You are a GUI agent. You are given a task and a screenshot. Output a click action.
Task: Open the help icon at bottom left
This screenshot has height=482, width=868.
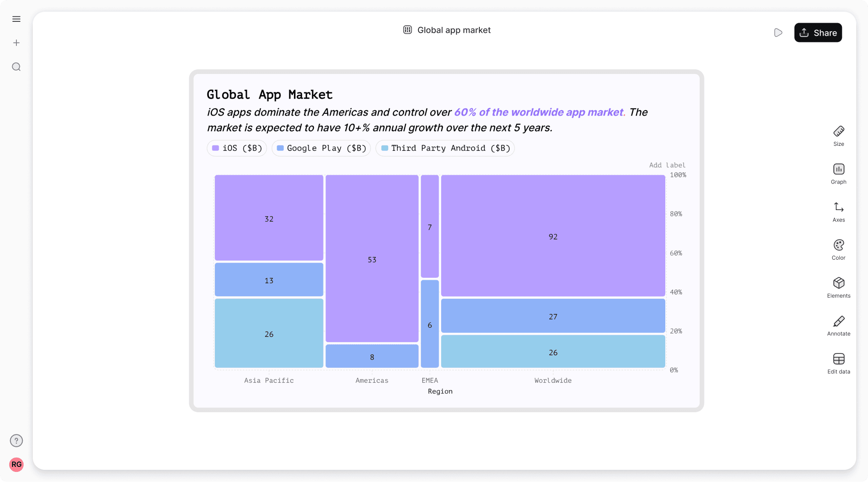coord(16,440)
